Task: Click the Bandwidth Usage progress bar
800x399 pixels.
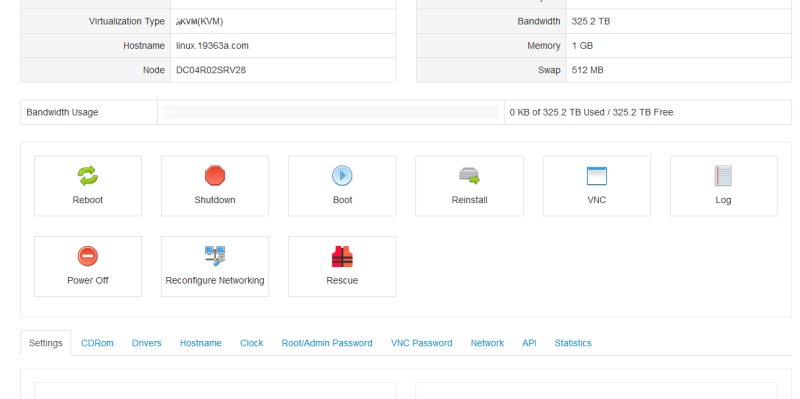Action: (x=331, y=112)
